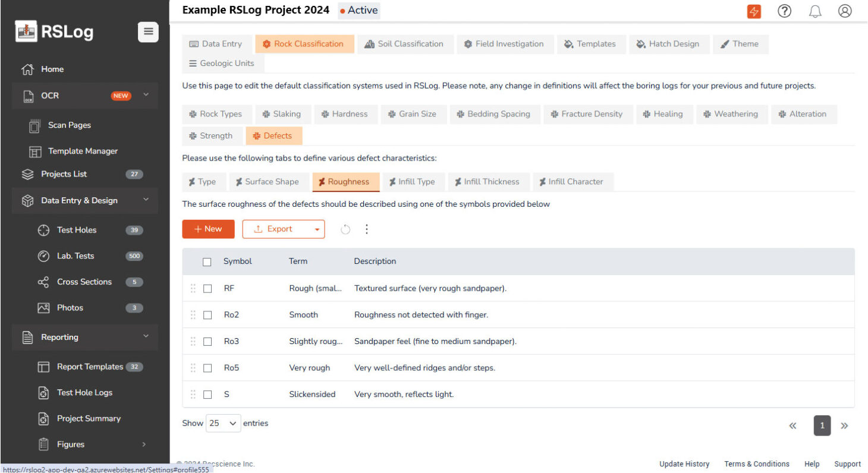The width and height of the screenshot is (868, 473).
Task: Check the box for the S Slickensided row
Action: 207,395
